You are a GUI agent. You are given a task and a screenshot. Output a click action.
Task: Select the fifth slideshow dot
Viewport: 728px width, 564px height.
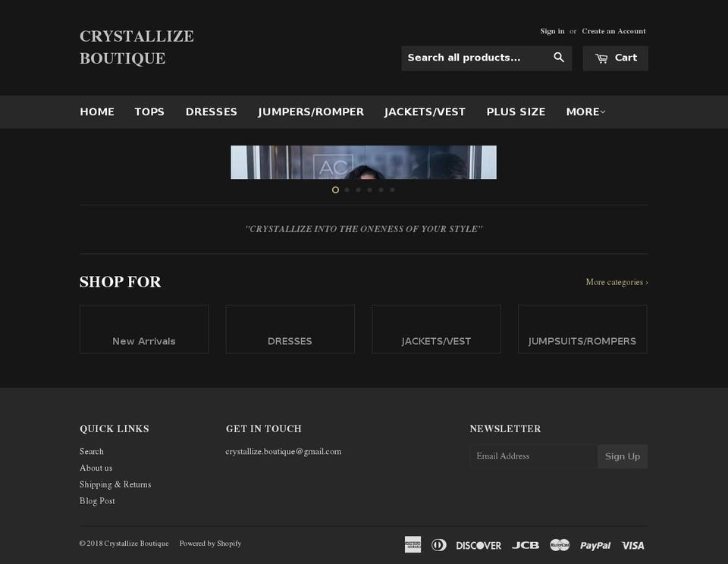381,190
